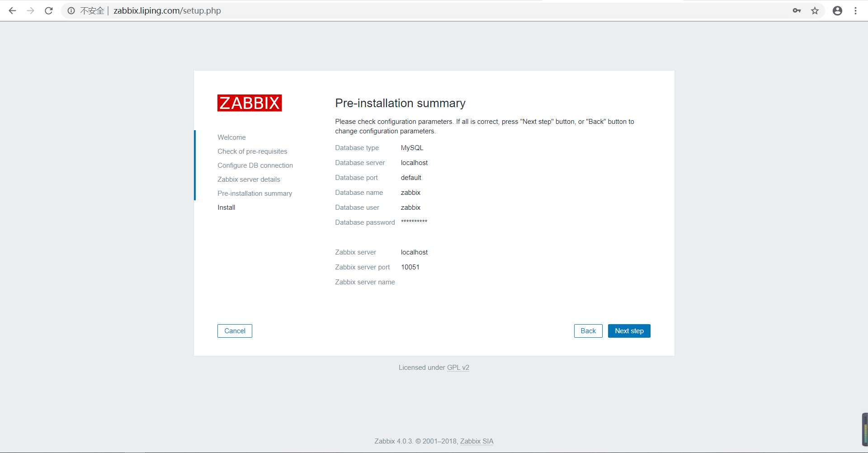Proceed with Next step button
Screen dimensions: 868x453
click(629, 331)
